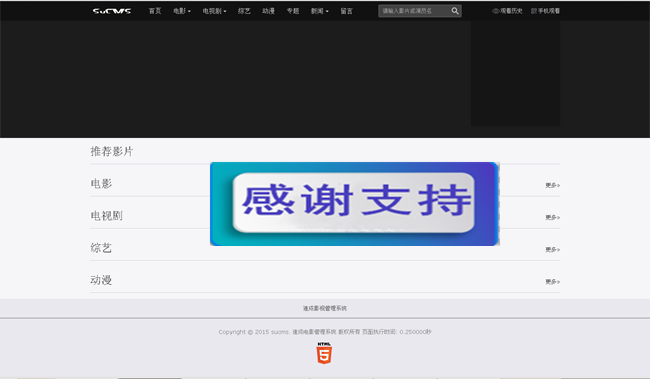Click the 电影 section heading
Screen dimensions: 650x379
(x=101, y=184)
